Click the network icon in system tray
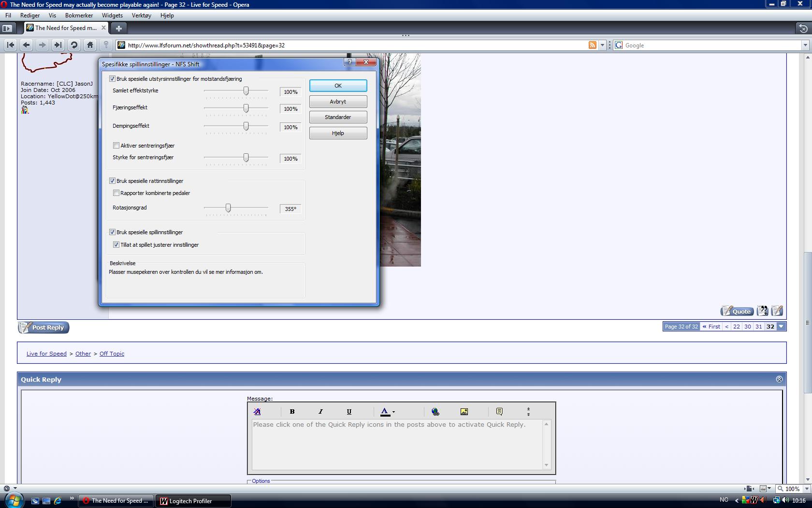Screen dimensions: 812x508 776,500
